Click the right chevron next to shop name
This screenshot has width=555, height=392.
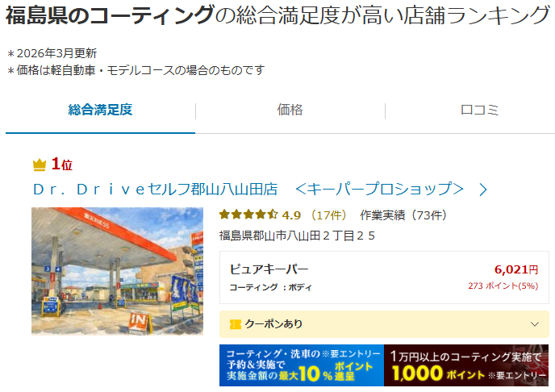click(x=483, y=190)
